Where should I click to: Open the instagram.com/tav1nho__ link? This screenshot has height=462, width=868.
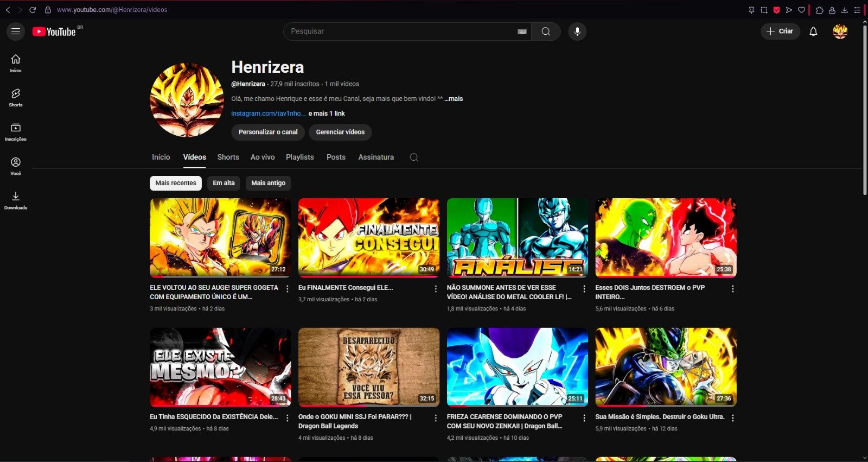tap(269, 113)
